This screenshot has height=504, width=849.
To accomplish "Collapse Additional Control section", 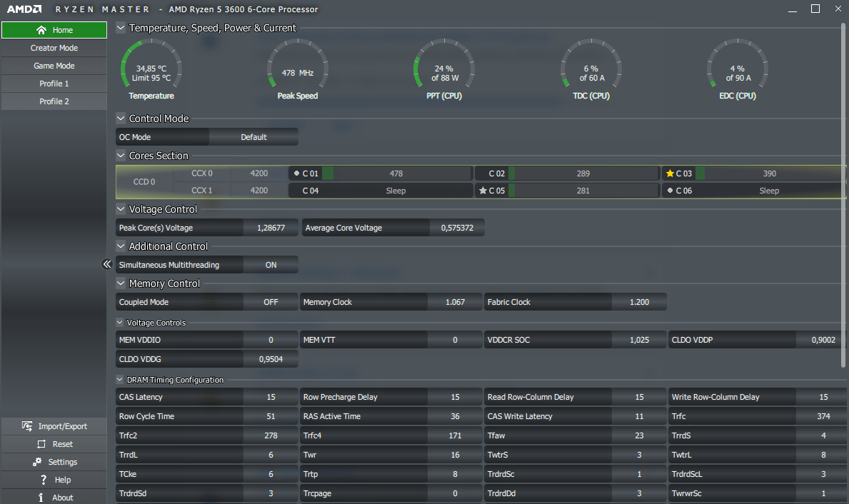I will [x=121, y=246].
